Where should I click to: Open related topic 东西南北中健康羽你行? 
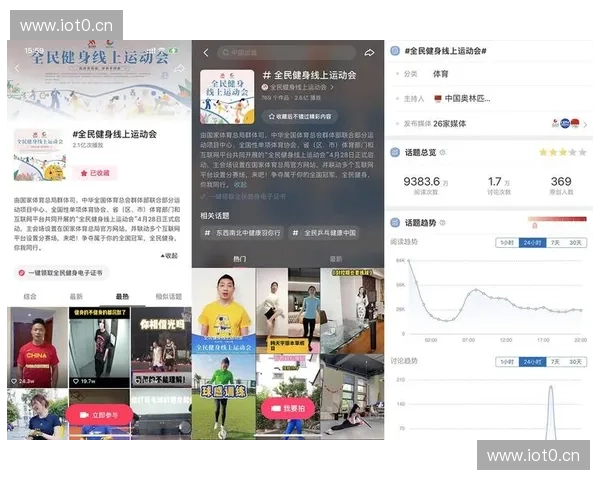(x=243, y=233)
